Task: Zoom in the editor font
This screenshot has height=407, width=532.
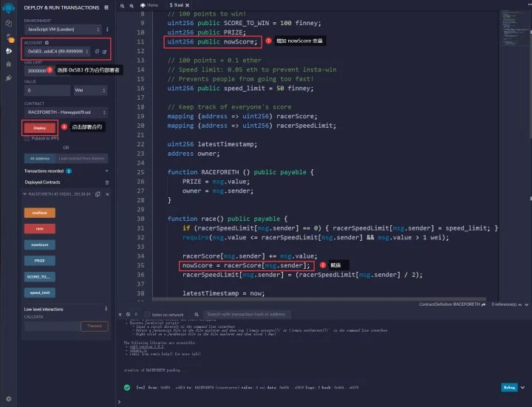Action: pos(132,5)
